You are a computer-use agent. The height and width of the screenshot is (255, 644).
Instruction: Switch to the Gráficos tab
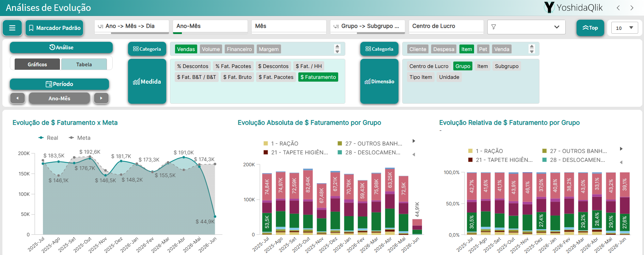(37, 64)
